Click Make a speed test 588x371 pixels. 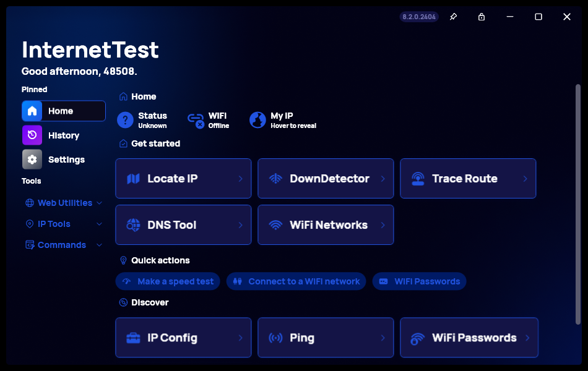[168, 281]
